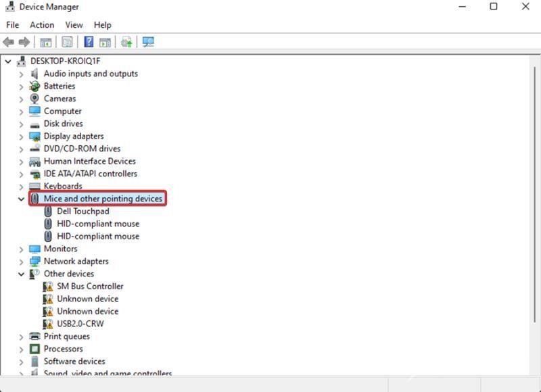
Task: Click the Dell Touchpad device icon
Action: (x=48, y=211)
